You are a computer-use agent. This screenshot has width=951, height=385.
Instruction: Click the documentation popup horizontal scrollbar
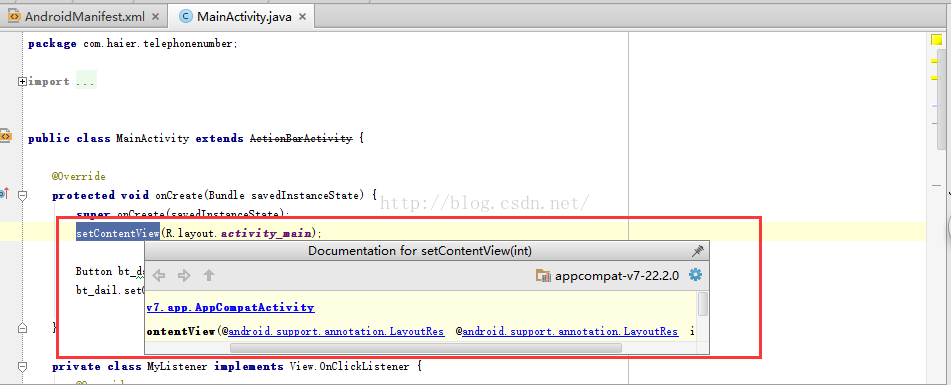[426, 348]
